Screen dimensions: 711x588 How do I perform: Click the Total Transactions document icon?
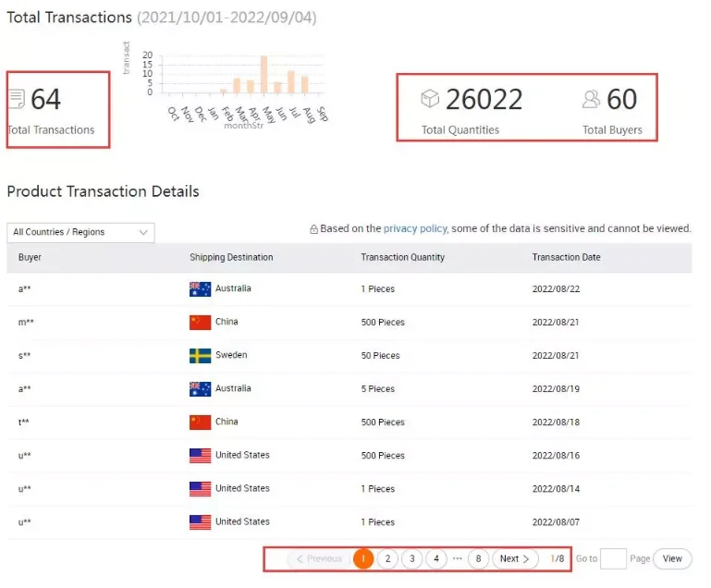[x=17, y=99]
